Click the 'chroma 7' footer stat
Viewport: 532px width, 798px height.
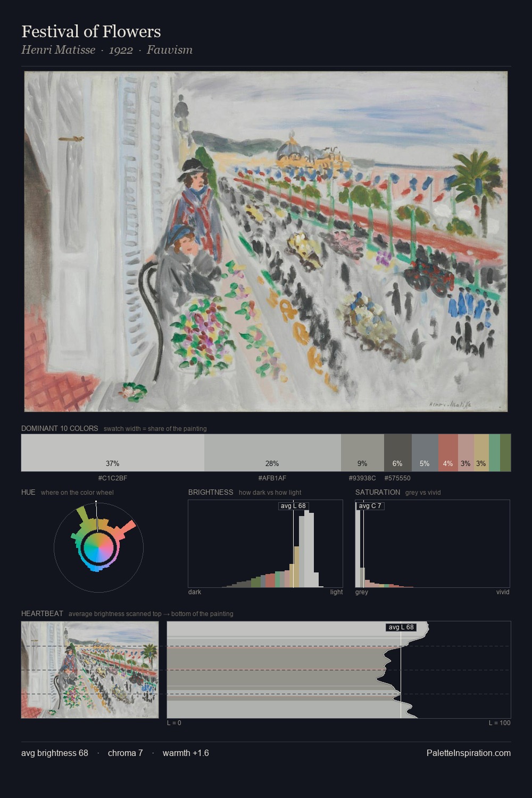click(125, 753)
